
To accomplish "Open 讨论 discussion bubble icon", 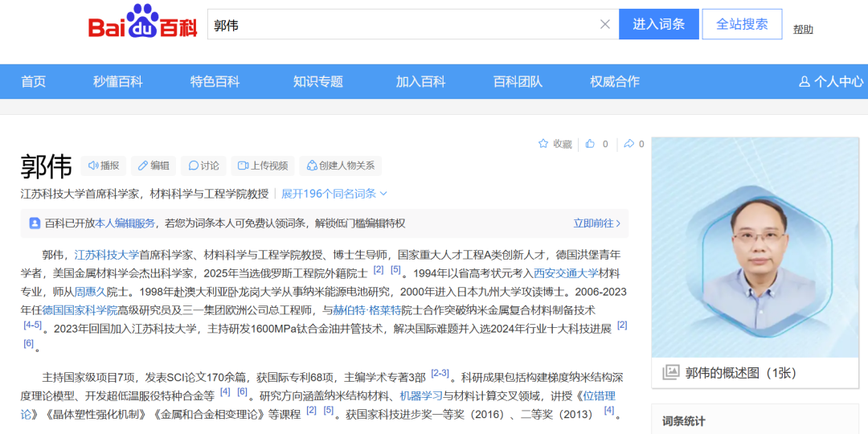I will [194, 166].
